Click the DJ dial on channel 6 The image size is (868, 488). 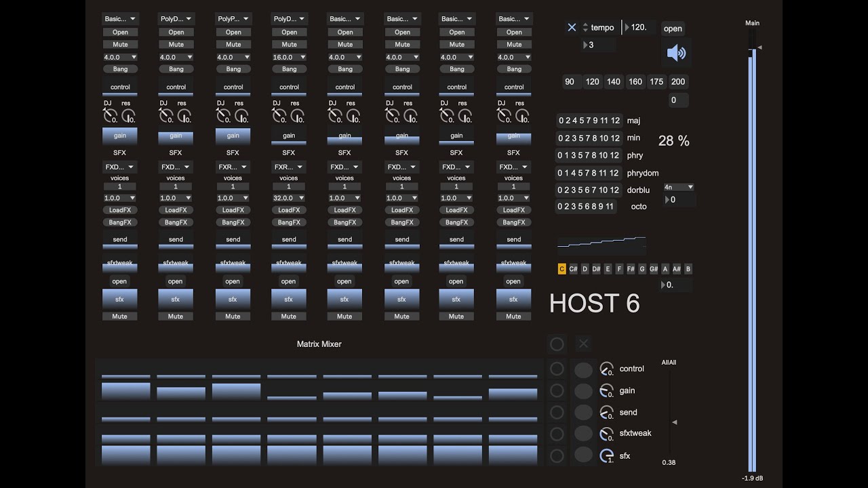393,116
